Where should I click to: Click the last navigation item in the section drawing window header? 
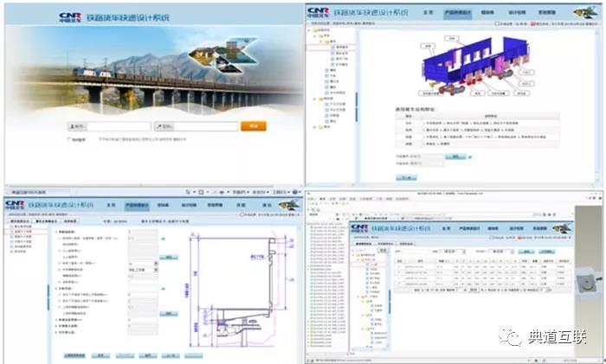(x=267, y=206)
